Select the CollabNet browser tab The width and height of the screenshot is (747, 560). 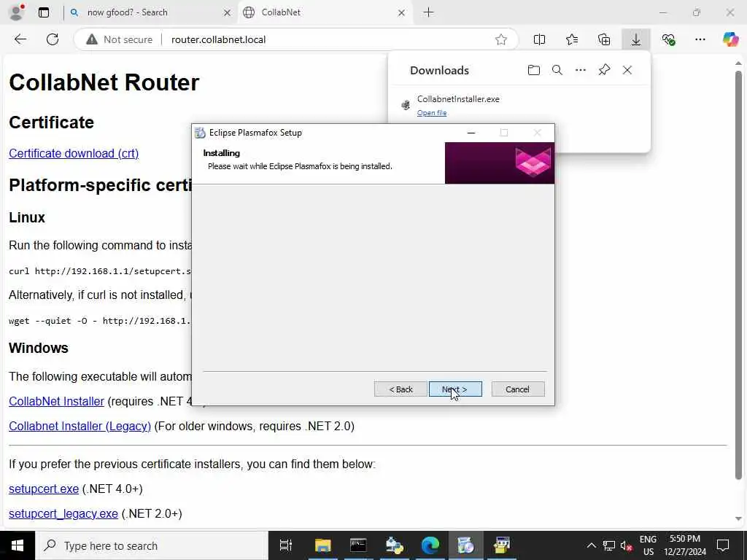pos(325,12)
